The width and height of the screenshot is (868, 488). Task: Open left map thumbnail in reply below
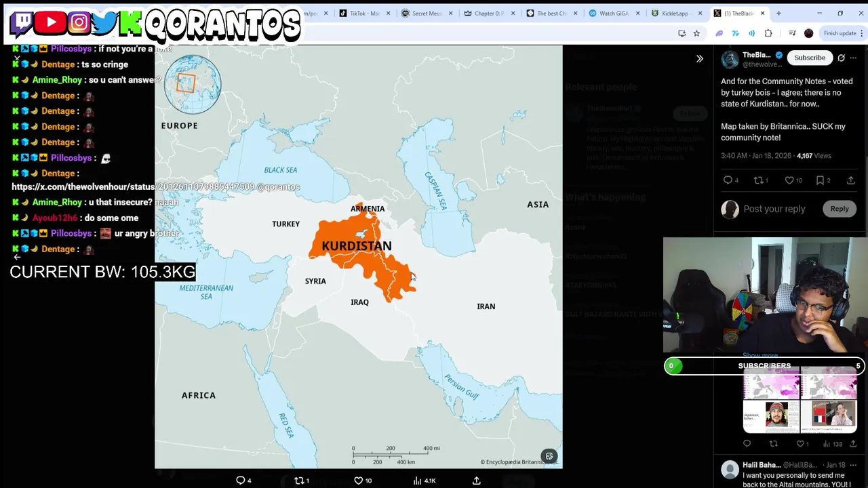coord(772,383)
